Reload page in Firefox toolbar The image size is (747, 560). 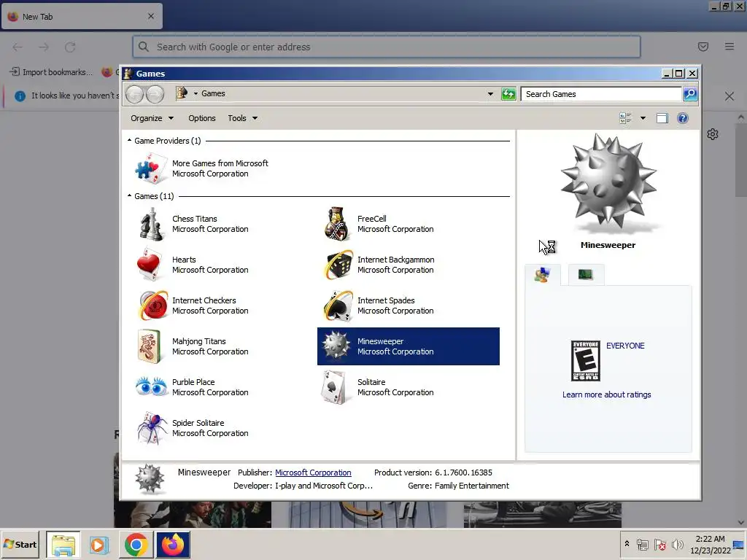(x=70, y=47)
